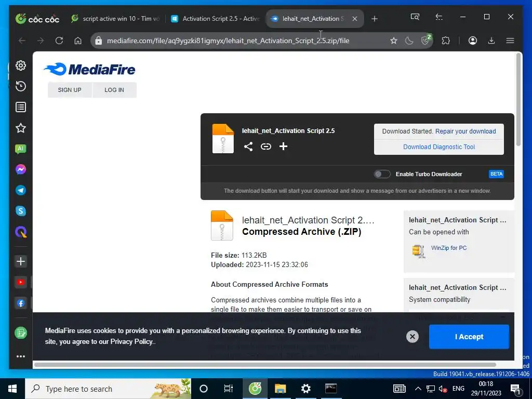The image size is (532, 399).
Task: Open Skype from the sidebar
Action: click(21, 211)
